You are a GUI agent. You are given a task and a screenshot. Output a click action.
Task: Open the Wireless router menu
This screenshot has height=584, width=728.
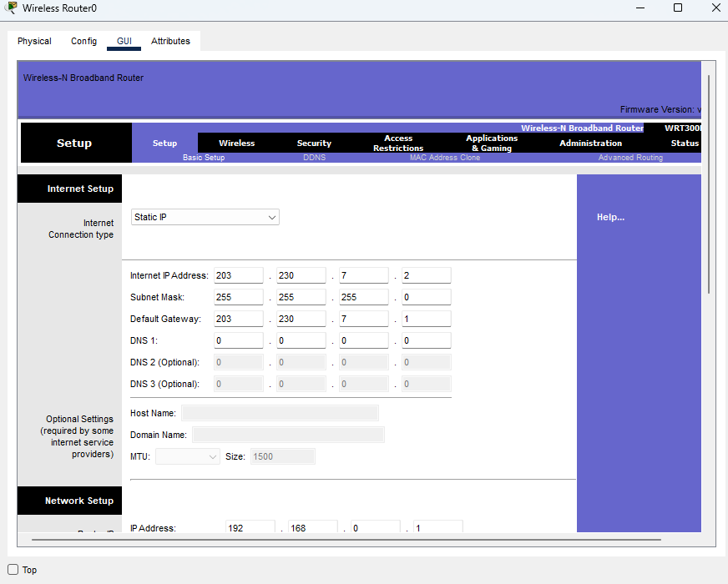[x=237, y=143]
